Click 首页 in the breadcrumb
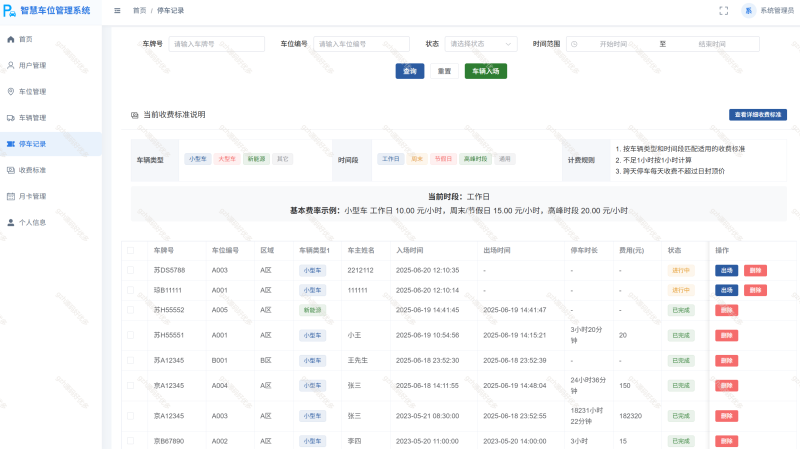 coord(139,11)
